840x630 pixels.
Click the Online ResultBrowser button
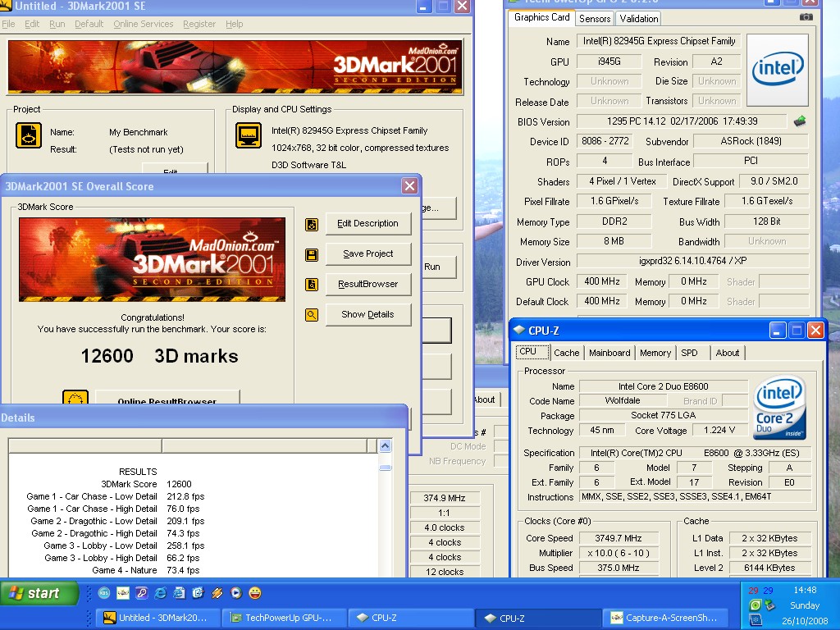(x=167, y=397)
